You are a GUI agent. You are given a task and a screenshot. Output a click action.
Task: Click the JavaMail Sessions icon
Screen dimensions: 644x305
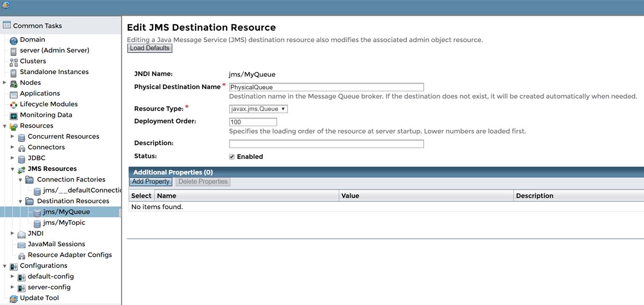click(x=22, y=244)
